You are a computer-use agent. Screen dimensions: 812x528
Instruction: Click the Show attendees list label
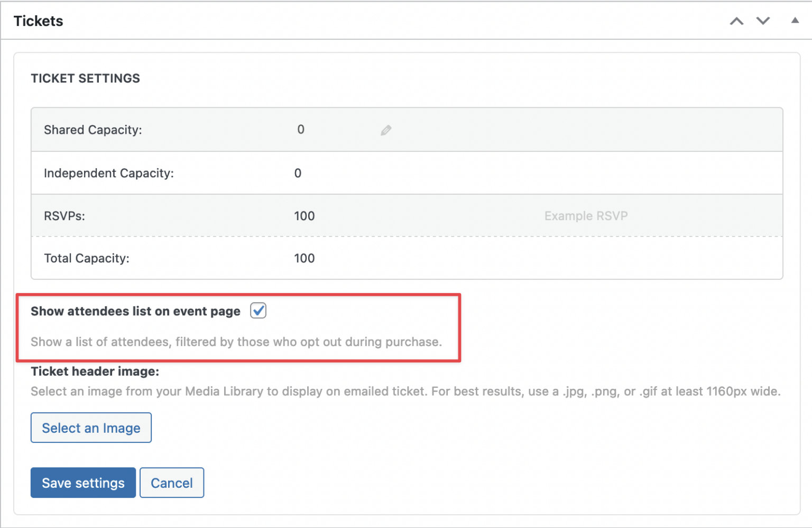135,311
